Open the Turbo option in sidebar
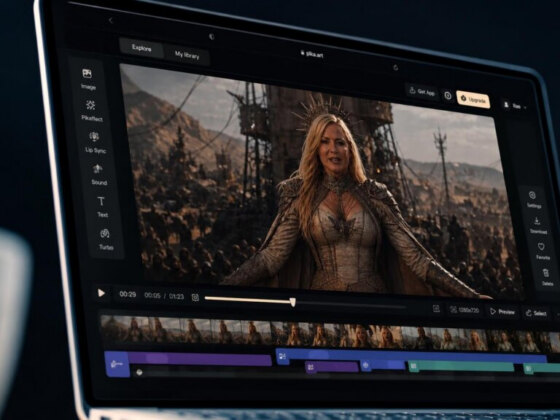This screenshot has height=420, width=560. 105,239
